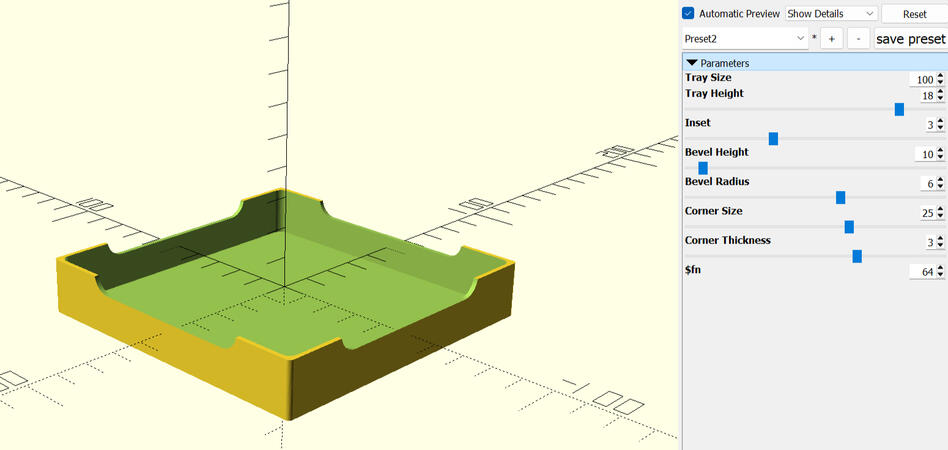Raise the Bevel Radius with its spin arrow

[x=940, y=181]
